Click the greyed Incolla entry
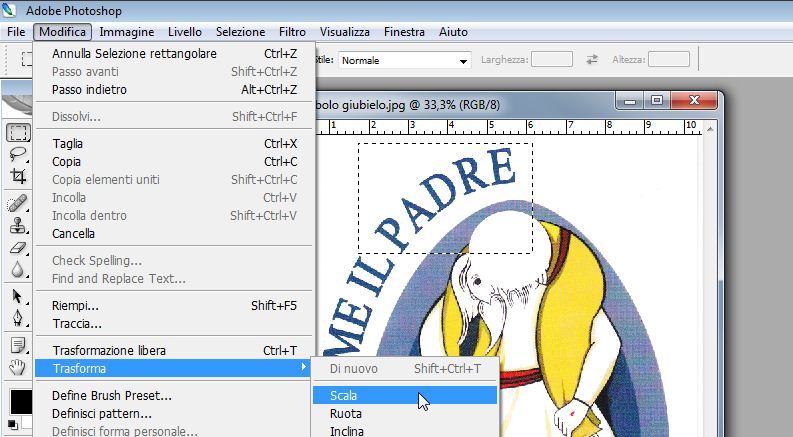Viewport: 793px width, 437px height. (x=174, y=198)
